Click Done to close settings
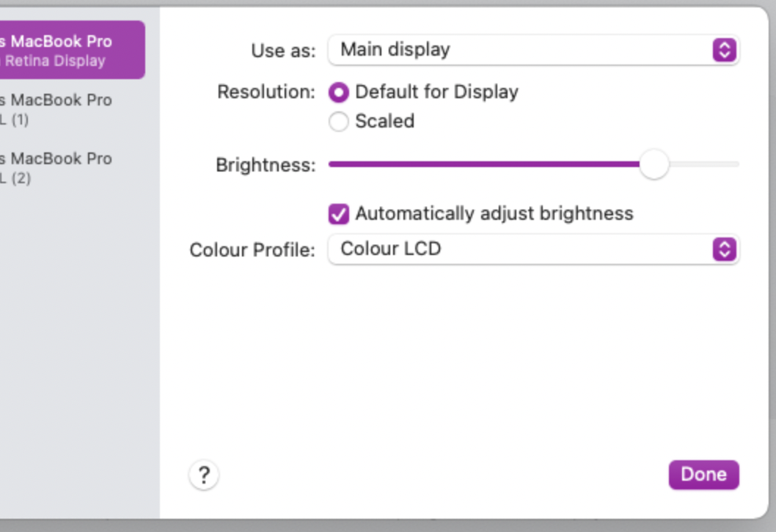 tap(703, 474)
